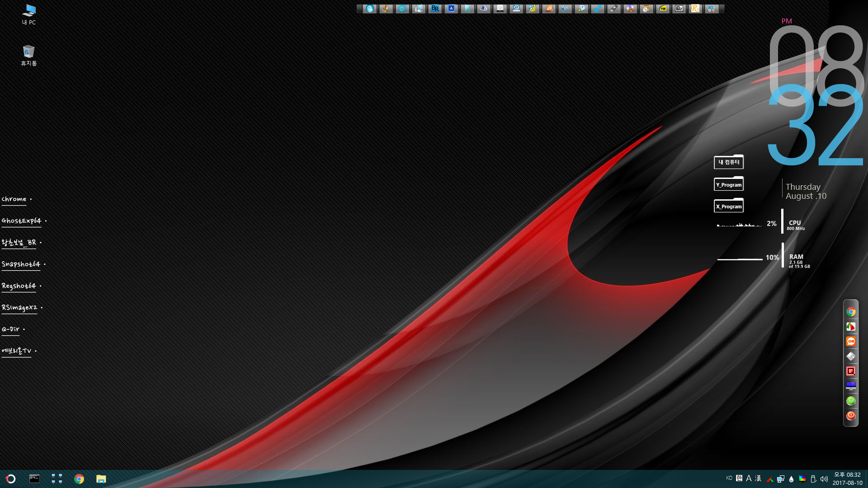The height and width of the screenshot is (488, 868).
Task: Launch 7z archiver from the top launcher
Action: tap(679, 9)
